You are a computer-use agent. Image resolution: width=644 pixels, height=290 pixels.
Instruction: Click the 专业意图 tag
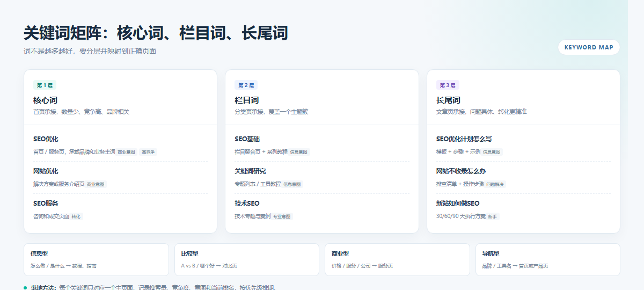click(x=282, y=216)
